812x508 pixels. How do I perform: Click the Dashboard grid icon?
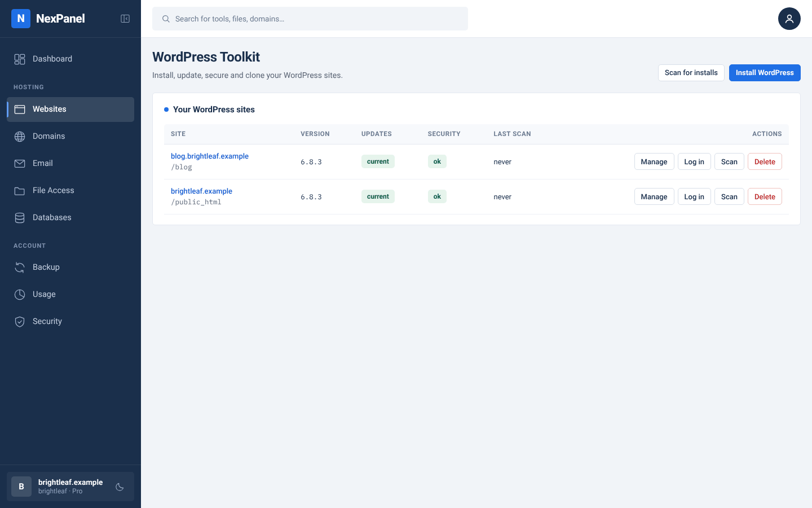coord(20,59)
